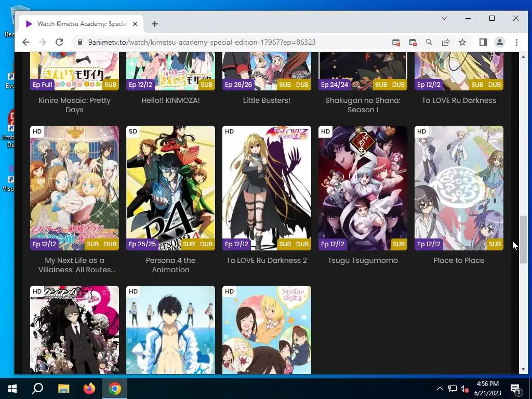The width and height of the screenshot is (532, 399).
Task: Click the Tsugu Tsugumomo poster
Action: pos(363,188)
